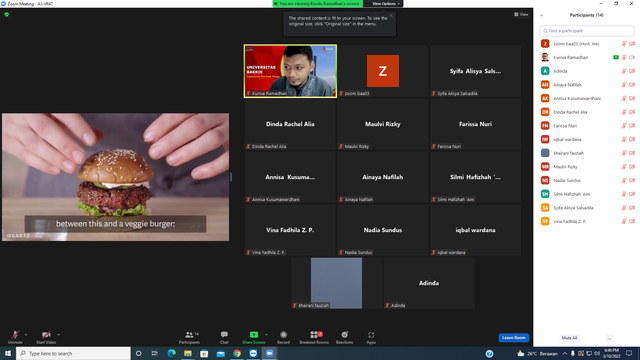Click video-off icon for khairani fauziah
This screenshot has height=360, width=640.
coord(632,153)
